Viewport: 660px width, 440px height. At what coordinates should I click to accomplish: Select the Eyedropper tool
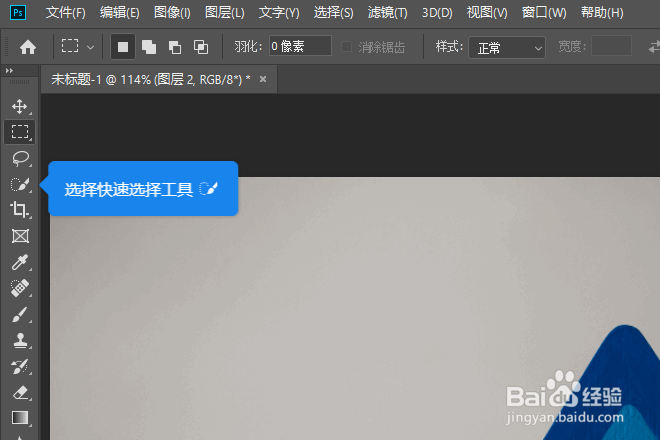19,262
